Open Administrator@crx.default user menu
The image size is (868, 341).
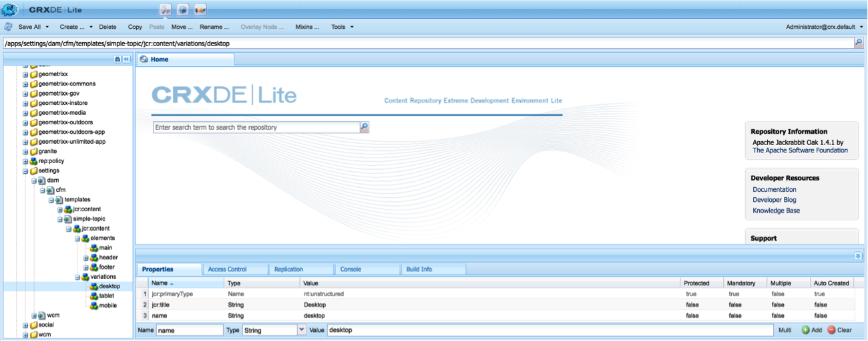pos(822,27)
